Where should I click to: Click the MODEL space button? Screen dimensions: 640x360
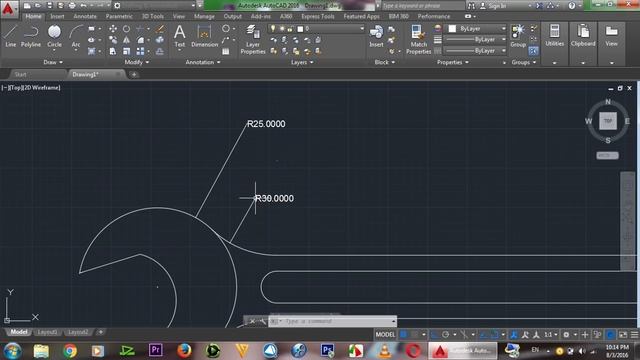[385, 335]
